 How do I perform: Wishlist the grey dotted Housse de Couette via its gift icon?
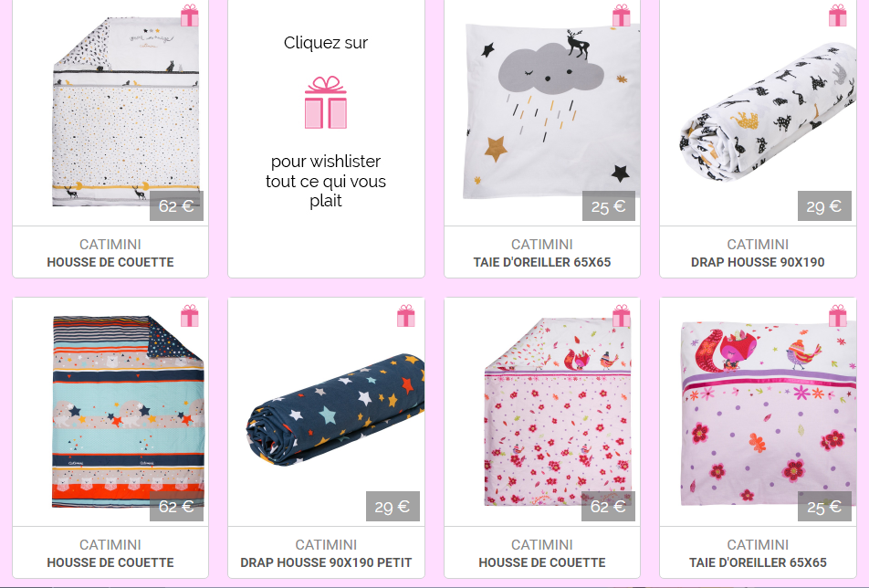[x=190, y=16]
